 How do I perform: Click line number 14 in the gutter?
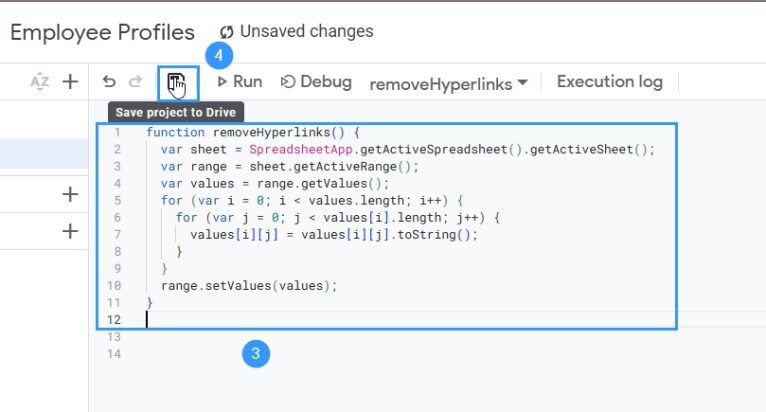(x=117, y=354)
